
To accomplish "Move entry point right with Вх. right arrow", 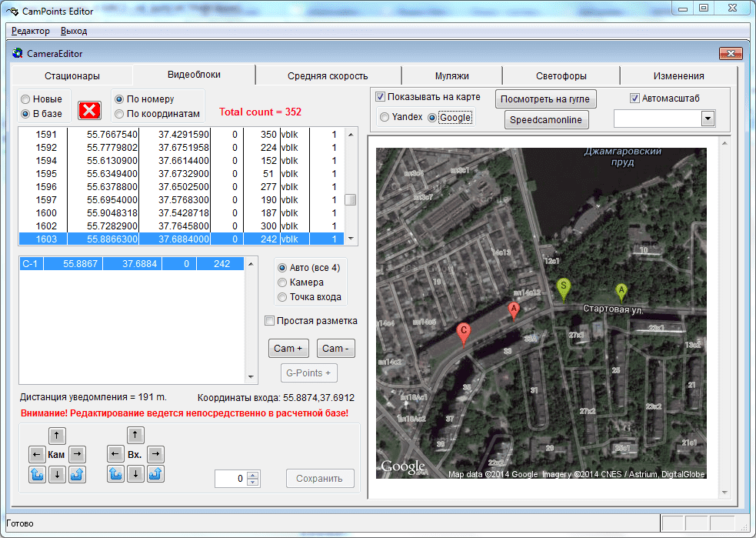I will [x=155, y=454].
